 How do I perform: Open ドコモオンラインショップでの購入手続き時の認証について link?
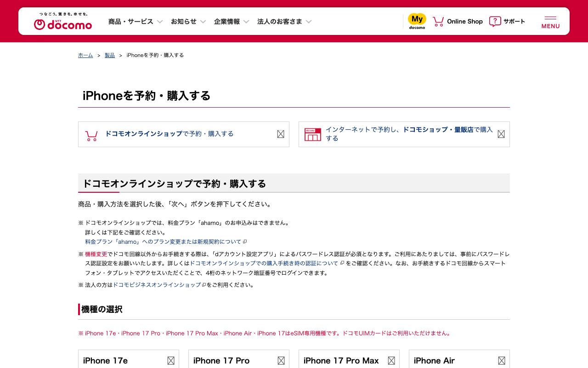pos(264,263)
